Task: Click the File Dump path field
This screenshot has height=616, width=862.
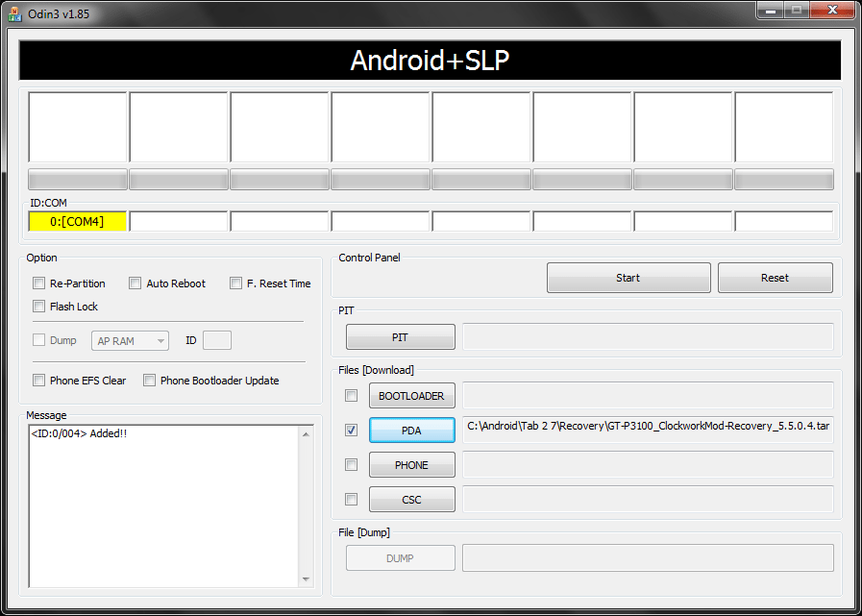Action: click(x=648, y=557)
